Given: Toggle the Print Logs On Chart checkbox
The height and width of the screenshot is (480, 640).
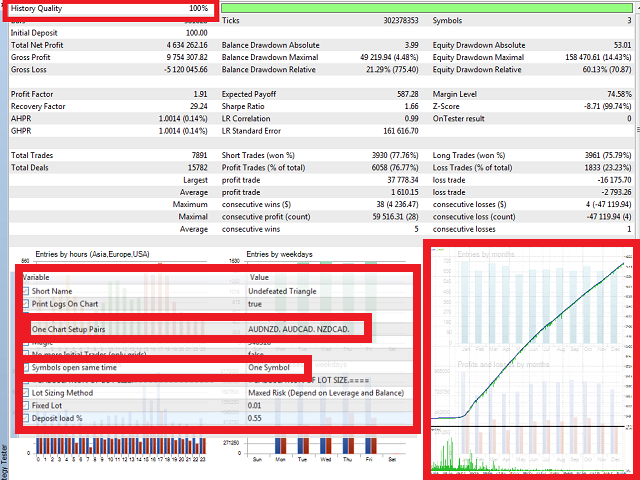Looking at the screenshot, I should pos(25,304).
